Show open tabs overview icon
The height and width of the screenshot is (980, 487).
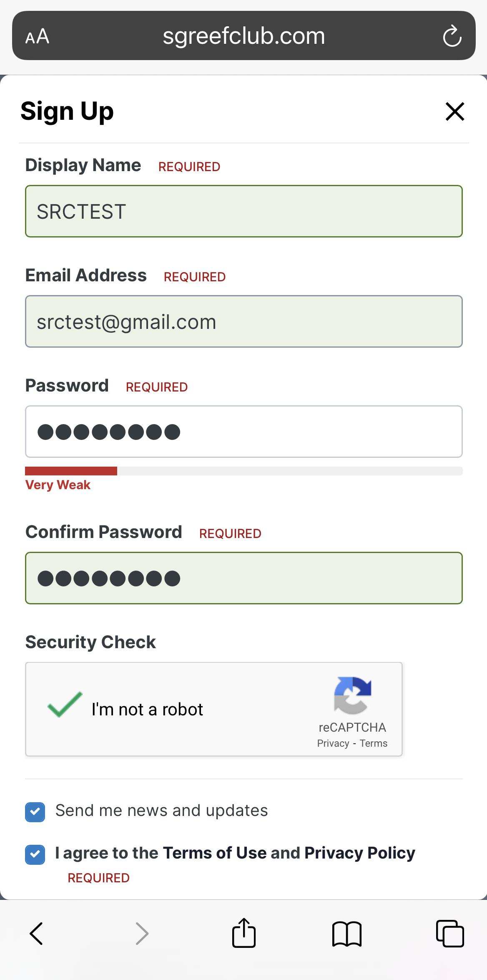point(450,933)
